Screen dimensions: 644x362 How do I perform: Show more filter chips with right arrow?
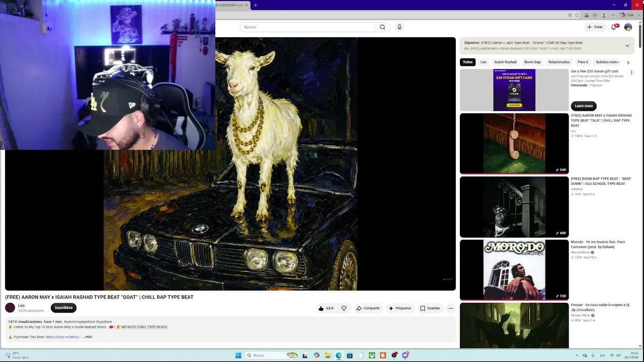point(628,62)
